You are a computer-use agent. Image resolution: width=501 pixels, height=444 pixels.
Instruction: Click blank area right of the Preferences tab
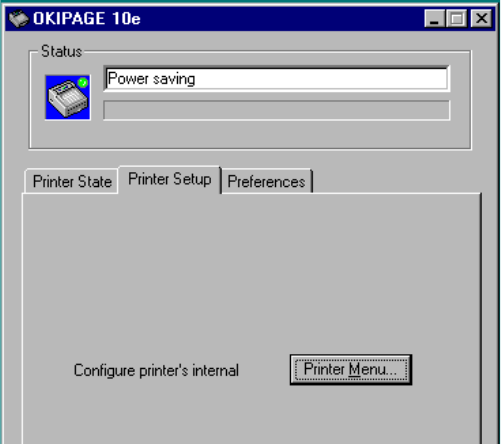[x=397, y=180]
